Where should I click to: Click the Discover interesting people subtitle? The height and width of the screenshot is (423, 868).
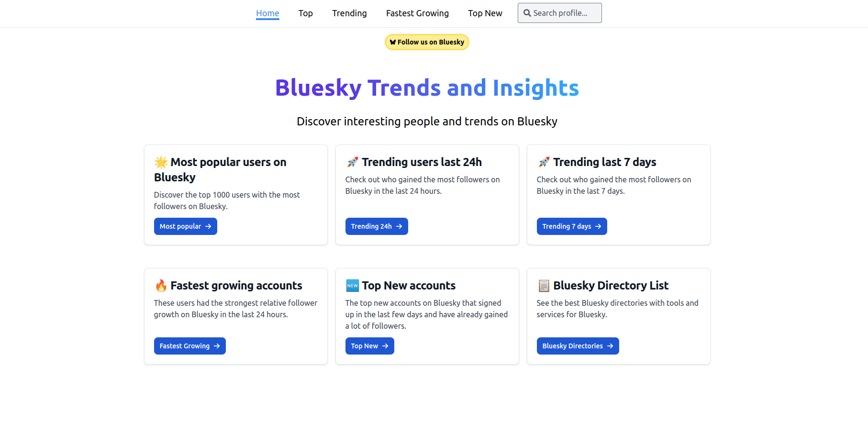pyautogui.click(x=427, y=122)
